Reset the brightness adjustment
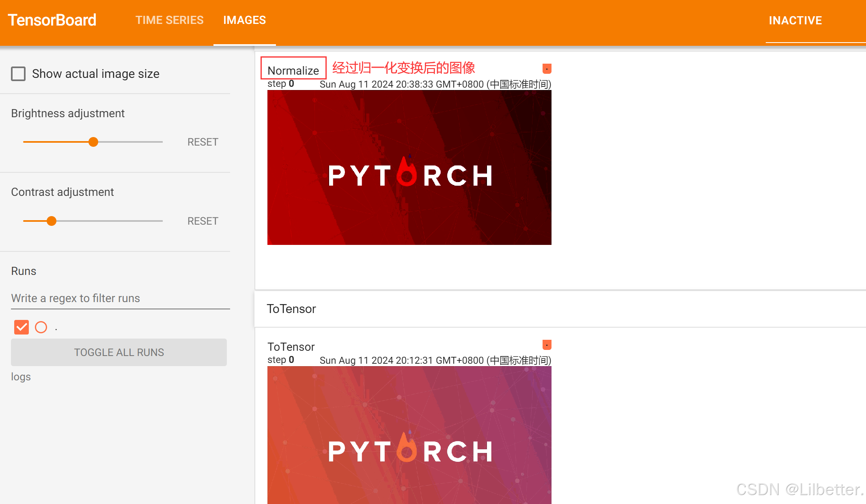Image resolution: width=866 pixels, height=504 pixels. point(202,142)
